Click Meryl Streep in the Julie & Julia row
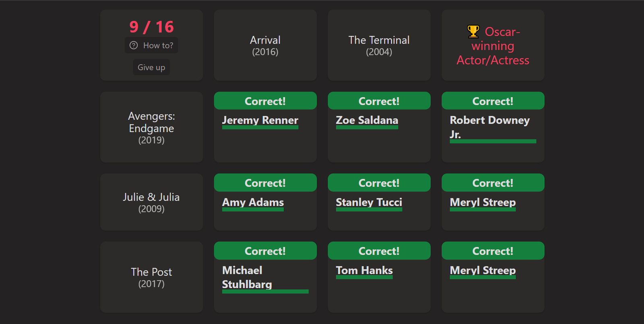Image resolution: width=644 pixels, height=324 pixels. click(483, 202)
